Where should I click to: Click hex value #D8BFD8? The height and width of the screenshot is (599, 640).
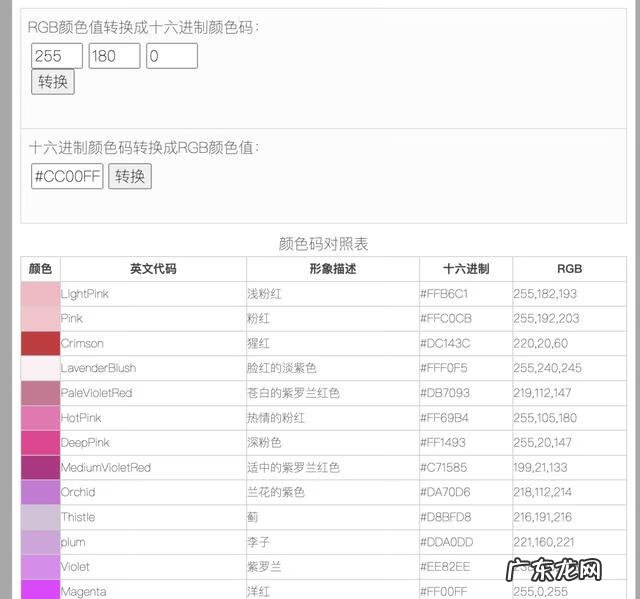click(x=446, y=517)
